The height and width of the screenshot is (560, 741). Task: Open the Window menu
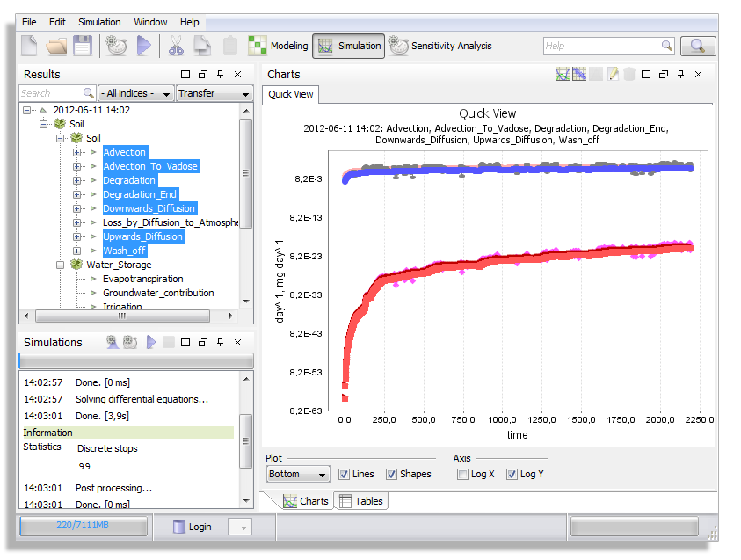point(150,22)
